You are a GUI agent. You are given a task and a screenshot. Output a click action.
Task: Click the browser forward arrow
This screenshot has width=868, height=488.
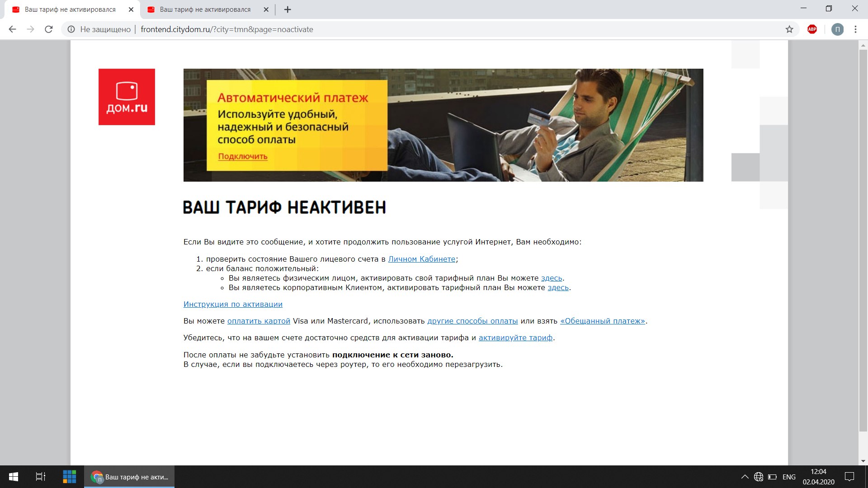click(x=30, y=29)
